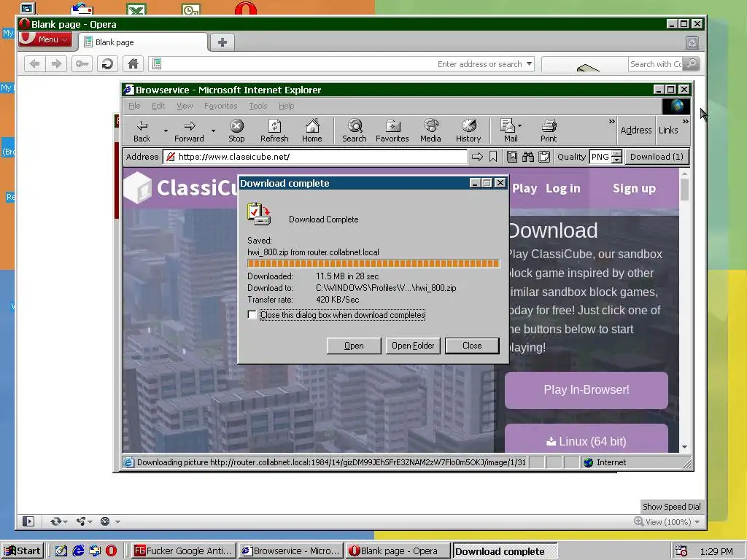
Task: Click the 'Linux (64 bit)' download button
Action: click(x=587, y=439)
